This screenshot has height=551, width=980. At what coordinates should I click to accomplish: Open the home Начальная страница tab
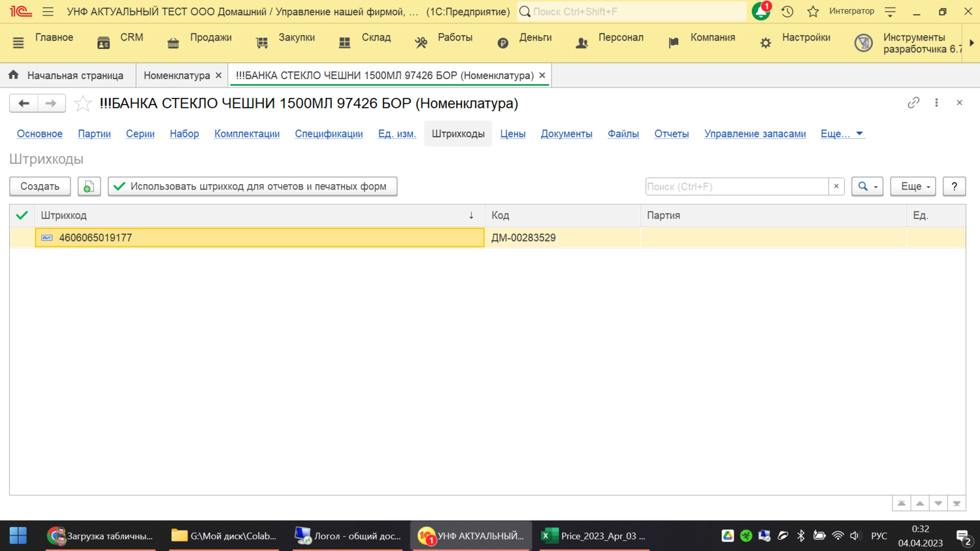click(67, 76)
